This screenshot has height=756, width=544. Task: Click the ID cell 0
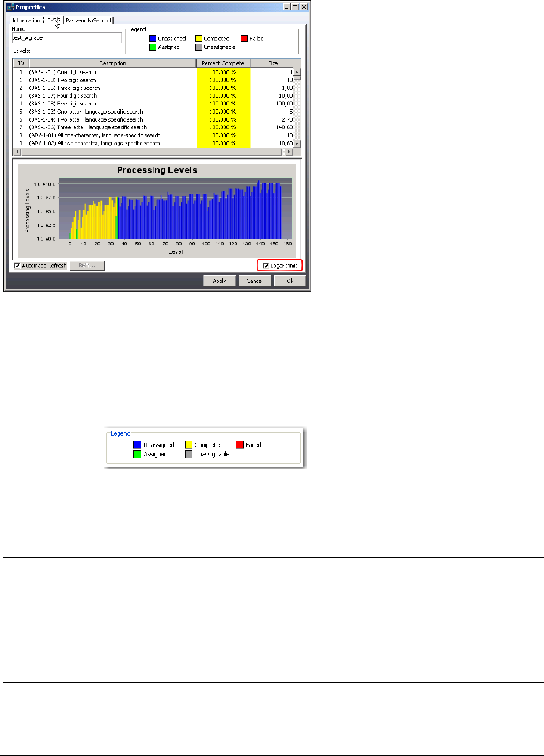pyautogui.click(x=21, y=72)
